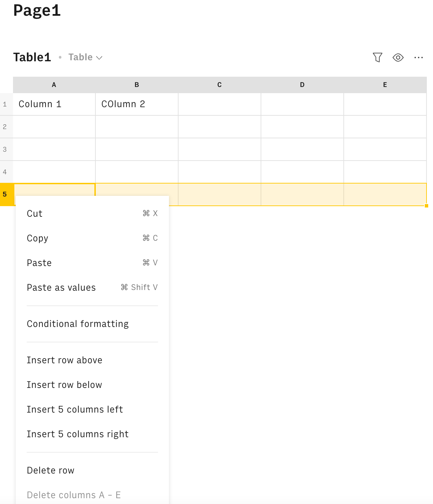Viewport: 433px width, 504px height.
Task: Delete the selected row
Action: (51, 470)
